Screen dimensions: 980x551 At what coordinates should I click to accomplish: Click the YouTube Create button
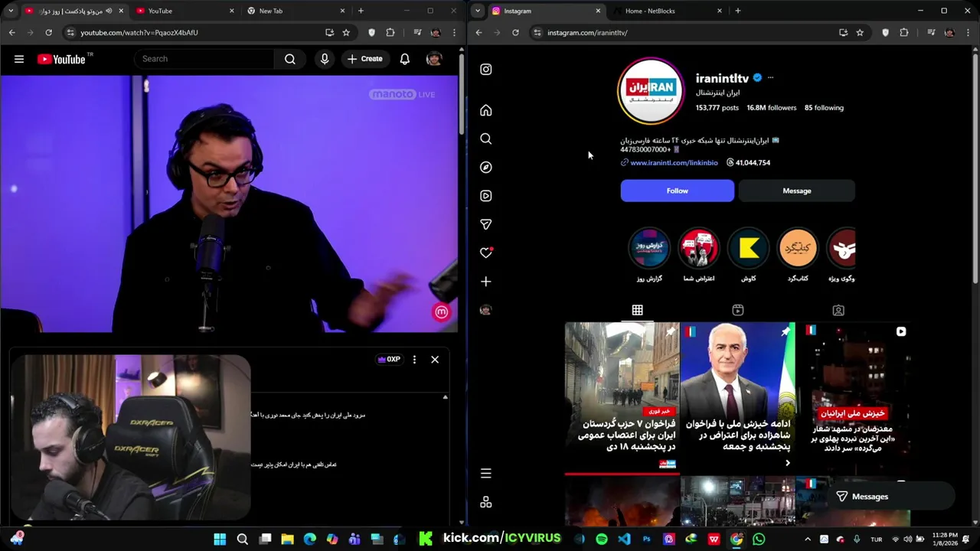click(364, 59)
